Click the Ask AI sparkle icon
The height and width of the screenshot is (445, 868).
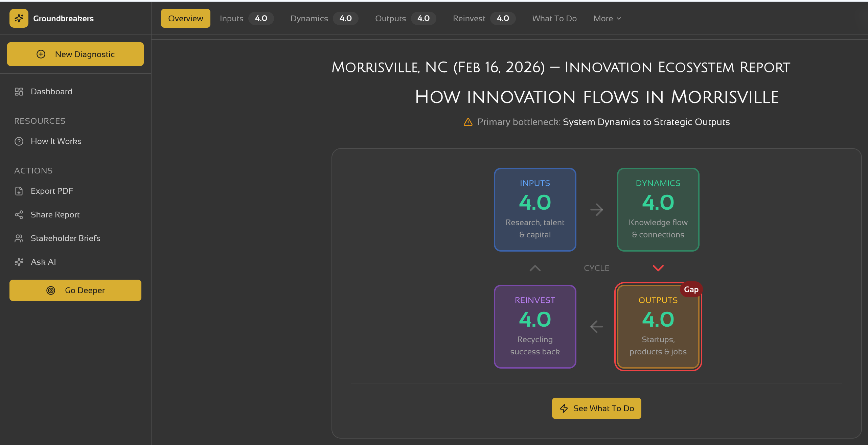coord(19,262)
